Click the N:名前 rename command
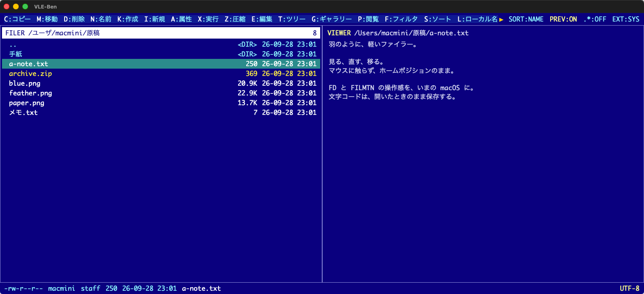This screenshot has width=644, height=294. pos(101,19)
